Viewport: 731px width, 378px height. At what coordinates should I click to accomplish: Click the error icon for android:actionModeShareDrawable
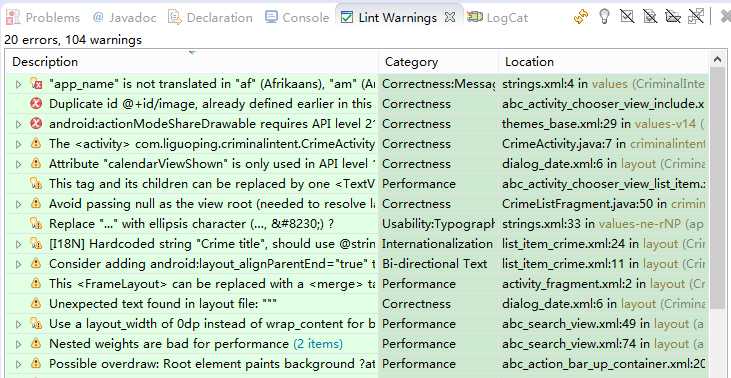[x=36, y=124]
